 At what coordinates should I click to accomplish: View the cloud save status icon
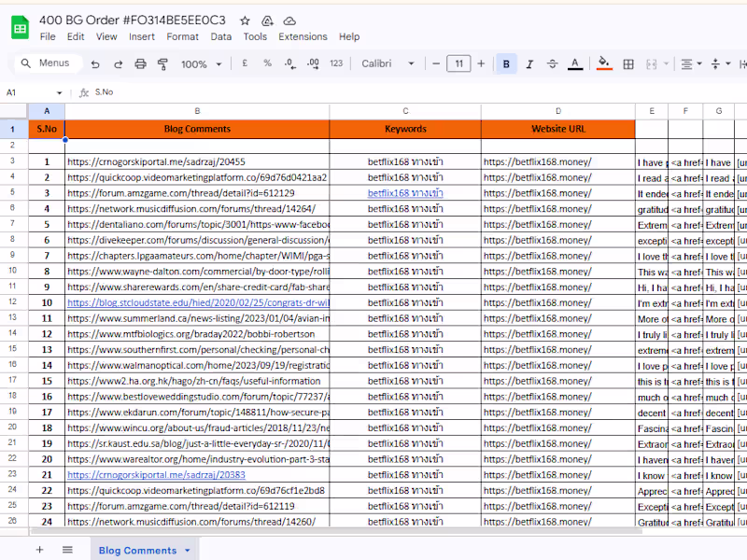(289, 21)
